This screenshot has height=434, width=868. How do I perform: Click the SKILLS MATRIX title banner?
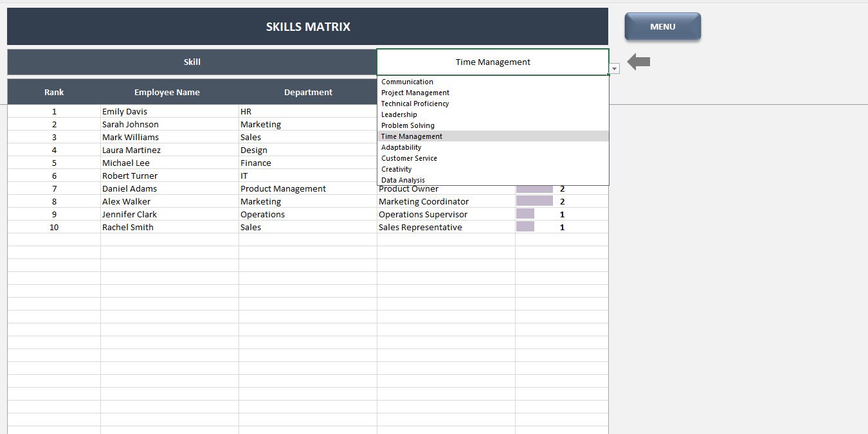[x=307, y=26]
